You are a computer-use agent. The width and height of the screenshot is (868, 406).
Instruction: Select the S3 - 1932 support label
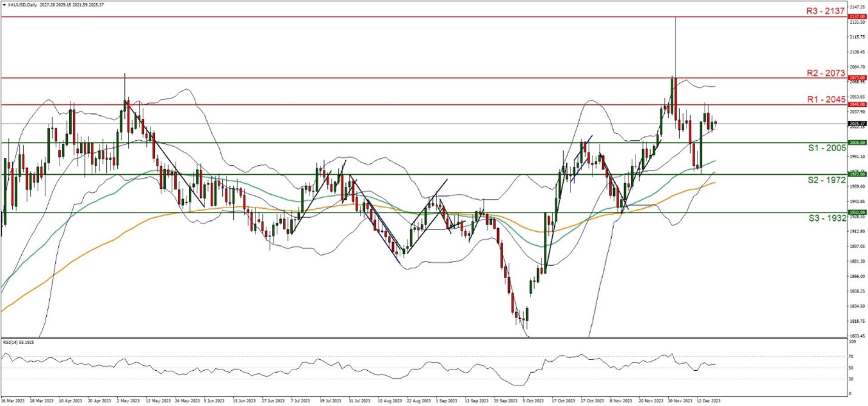click(826, 218)
